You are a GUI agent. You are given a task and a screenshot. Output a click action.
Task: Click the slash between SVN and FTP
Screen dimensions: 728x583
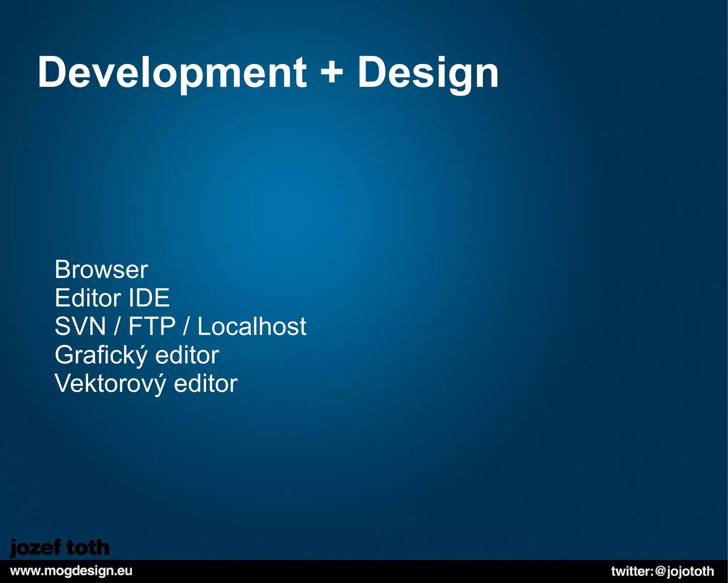pos(117,326)
